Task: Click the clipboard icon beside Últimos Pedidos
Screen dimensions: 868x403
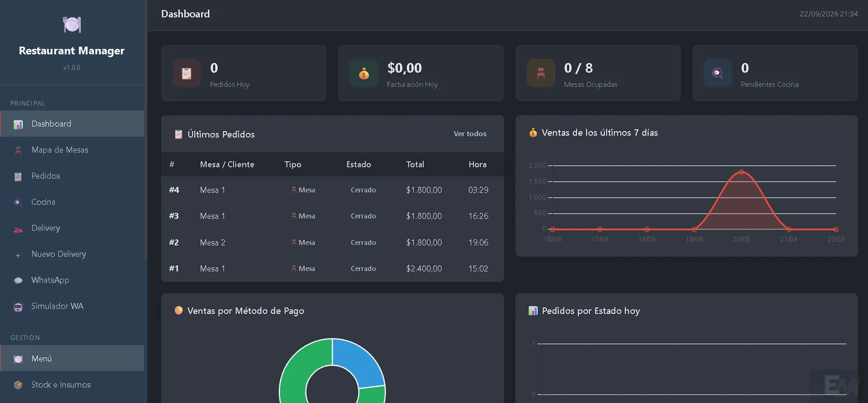Action: pyautogui.click(x=178, y=134)
